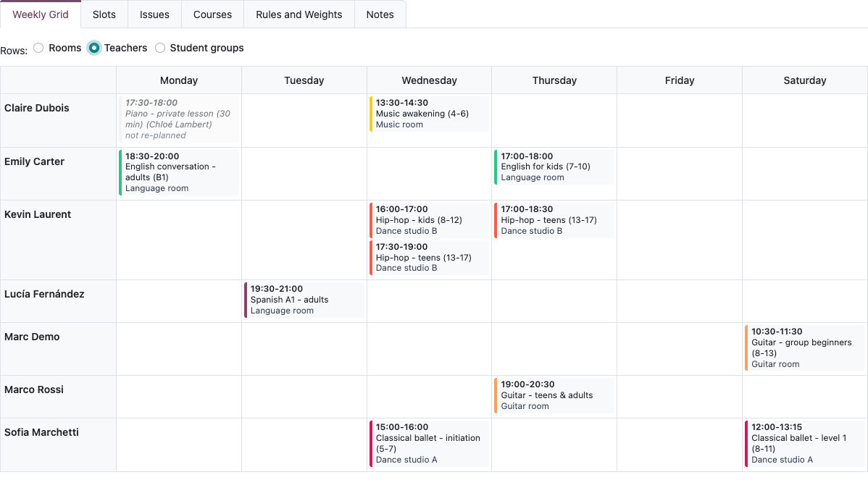Click the Monday column header
Screen dimensions: 868x493
tap(179, 81)
